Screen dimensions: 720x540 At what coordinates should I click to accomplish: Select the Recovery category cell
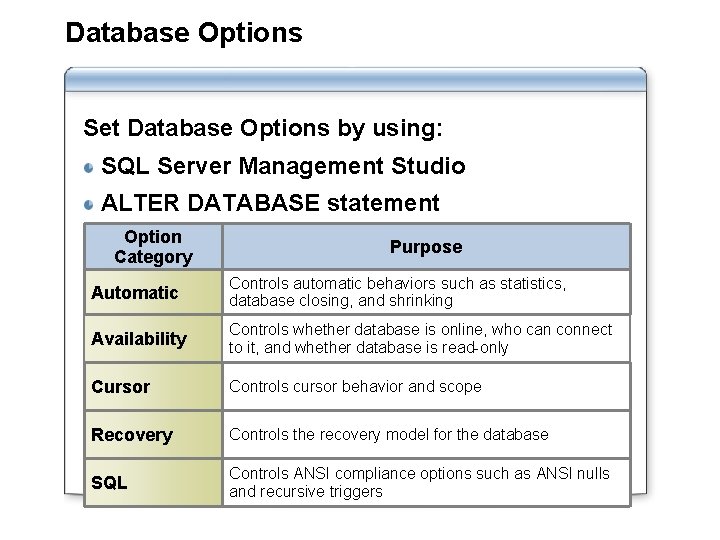pyautogui.click(x=152, y=435)
